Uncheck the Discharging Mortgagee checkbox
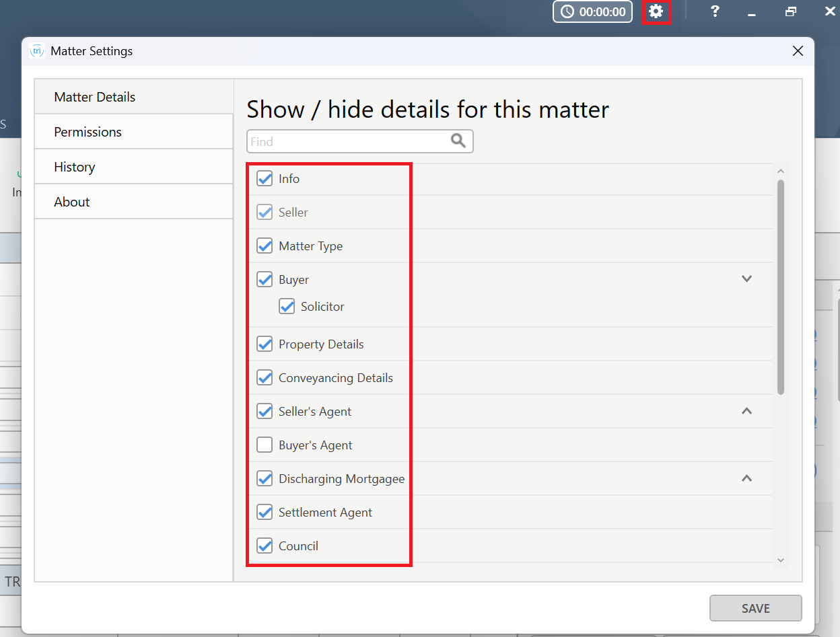 265,479
